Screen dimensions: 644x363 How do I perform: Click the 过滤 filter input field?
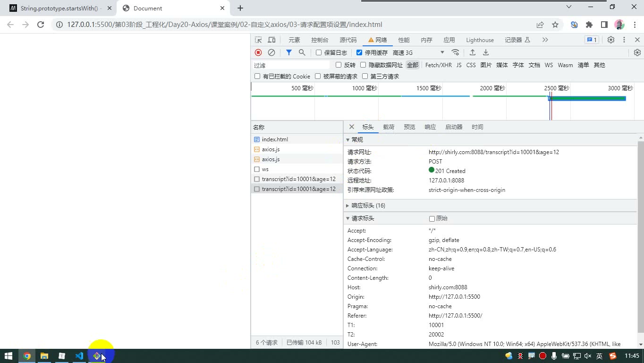click(x=291, y=65)
